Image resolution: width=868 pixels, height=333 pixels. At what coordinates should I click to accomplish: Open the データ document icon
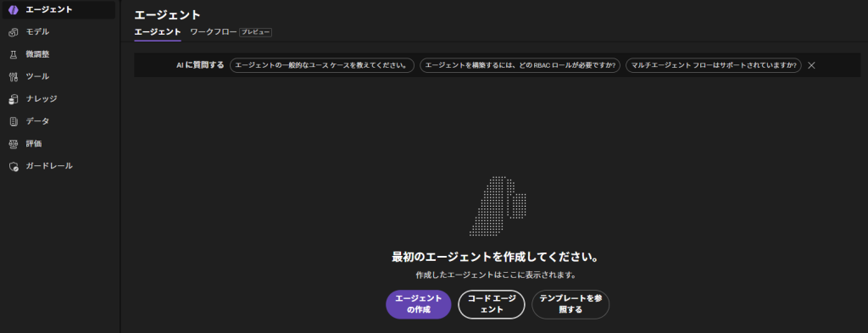pyautogui.click(x=14, y=121)
